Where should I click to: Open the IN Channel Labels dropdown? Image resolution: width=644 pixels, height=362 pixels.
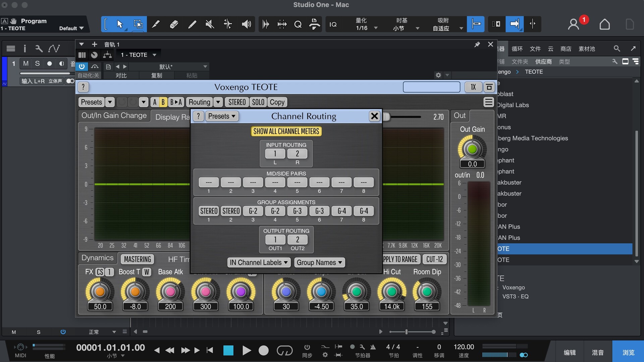[x=259, y=262]
